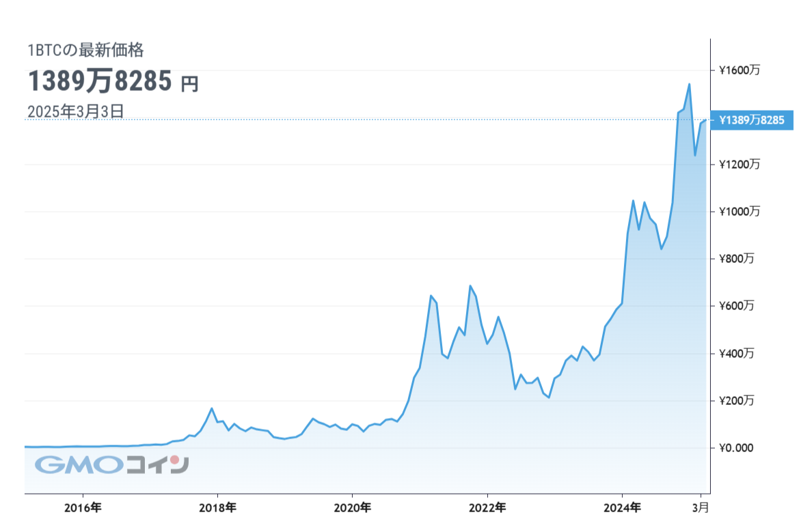Click the 2020年 time axis label
The image size is (799, 532).
[x=352, y=507]
